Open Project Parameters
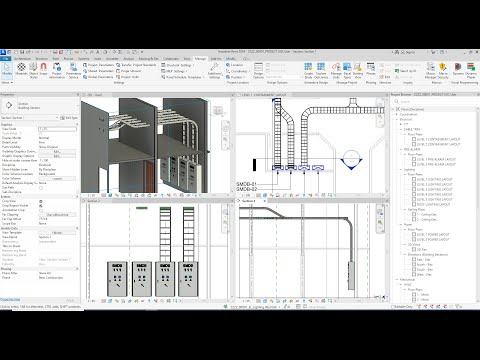 click(x=98, y=65)
